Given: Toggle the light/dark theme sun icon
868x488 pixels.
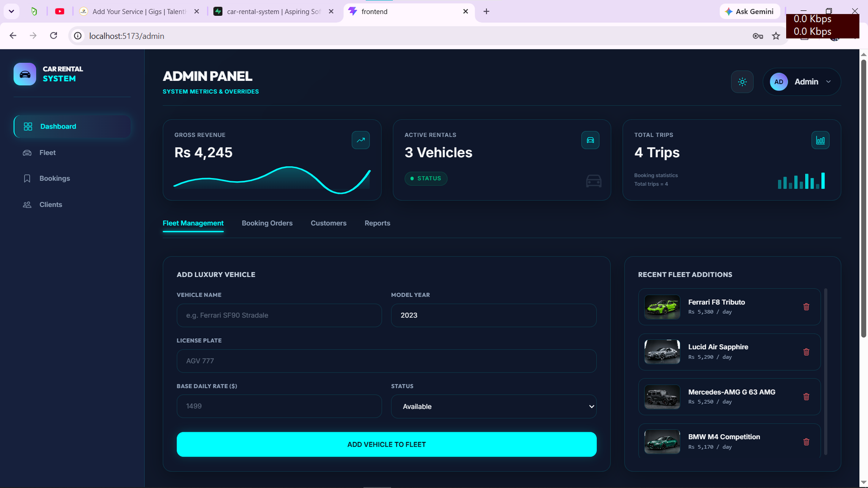Looking at the screenshot, I should pyautogui.click(x=742, y=82).
